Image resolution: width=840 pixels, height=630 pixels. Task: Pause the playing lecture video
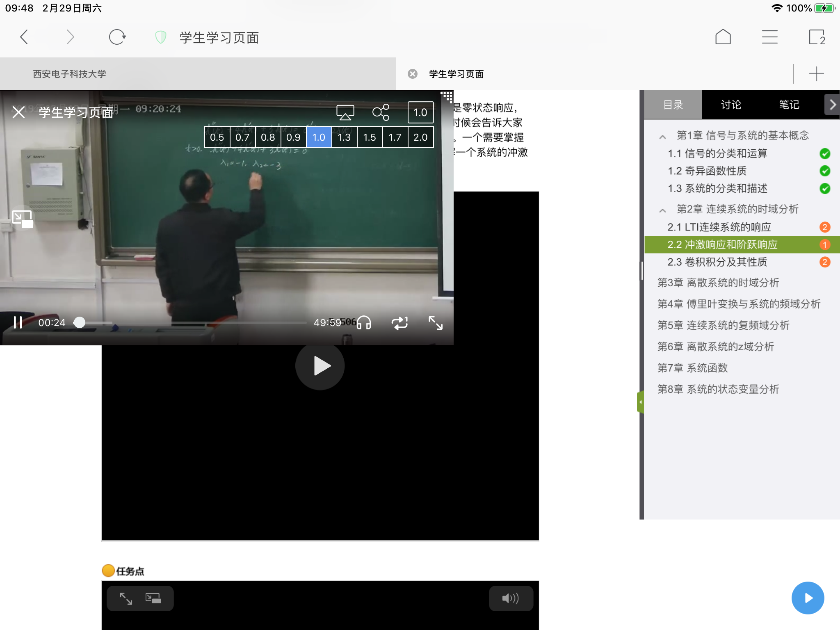[18, 323]
